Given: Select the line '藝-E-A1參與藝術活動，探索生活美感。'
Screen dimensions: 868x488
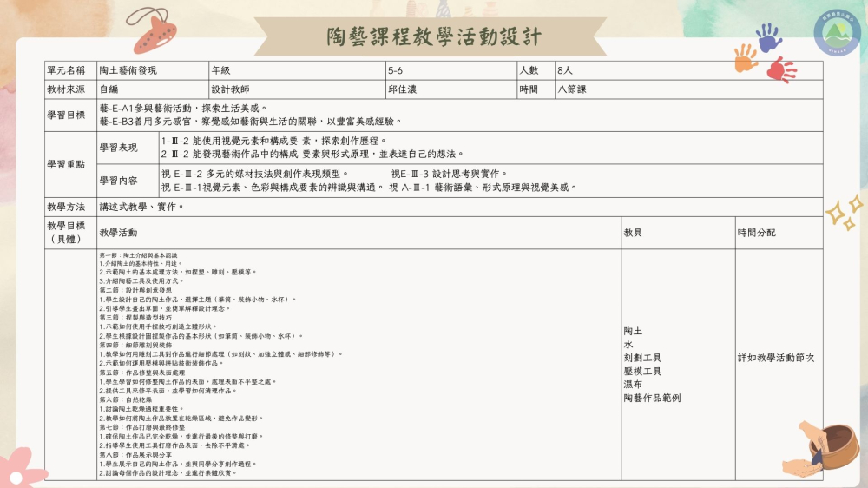Looking at the screenshot, I should (183, 108).
